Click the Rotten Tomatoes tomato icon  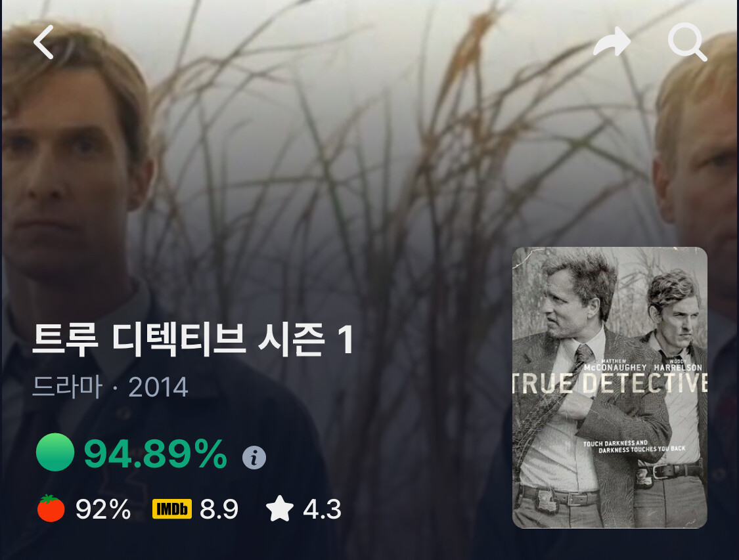coord(51,508)
